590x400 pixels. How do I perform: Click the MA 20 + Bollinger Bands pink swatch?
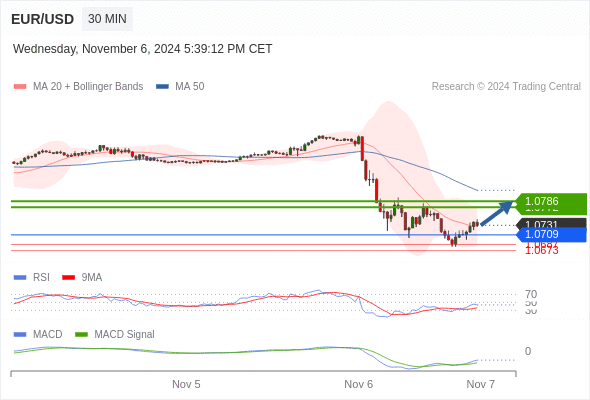point(20,87)
